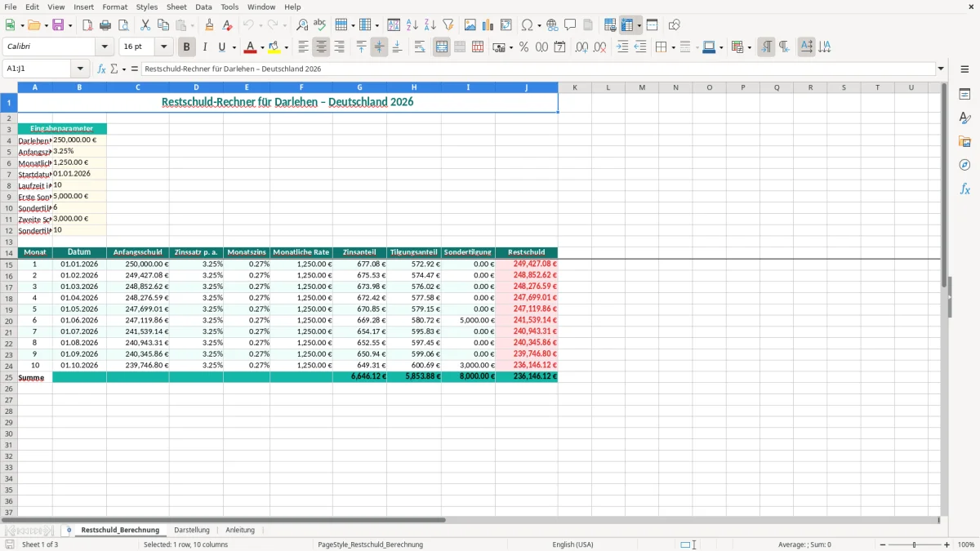
Task: Open the sidebar Navigator compass icon
Action: tap(964, 165)
